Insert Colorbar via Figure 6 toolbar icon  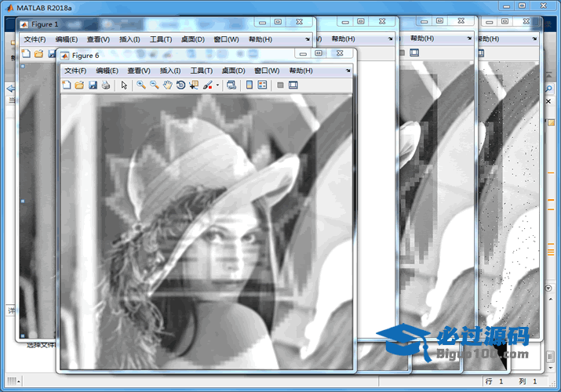pos(250,85)
